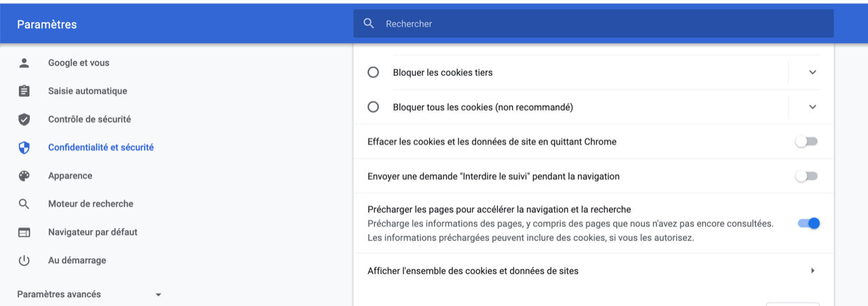Screen dimensions: 868x306
Task: Select Bloquer tous les cookies radio option
Action: pyautogui.click(x=373, y=107)
